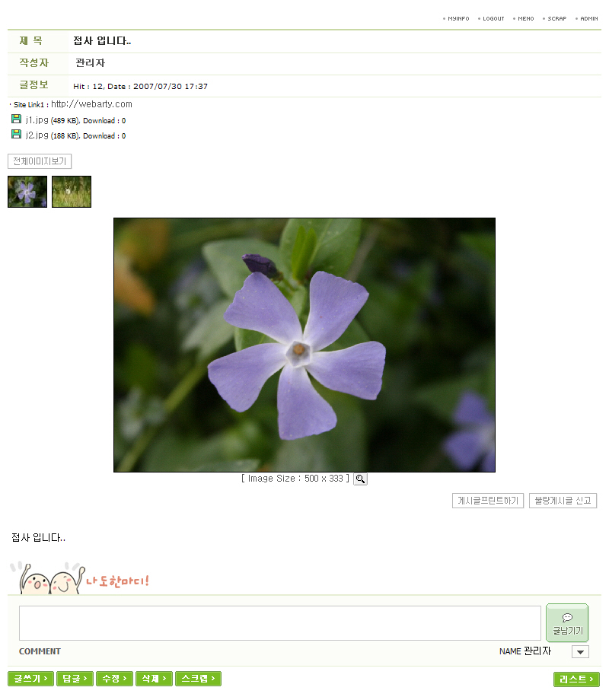This screenshot has width=609, height=700.
Task: Click the green 스크랩 button
Action: 199,679
